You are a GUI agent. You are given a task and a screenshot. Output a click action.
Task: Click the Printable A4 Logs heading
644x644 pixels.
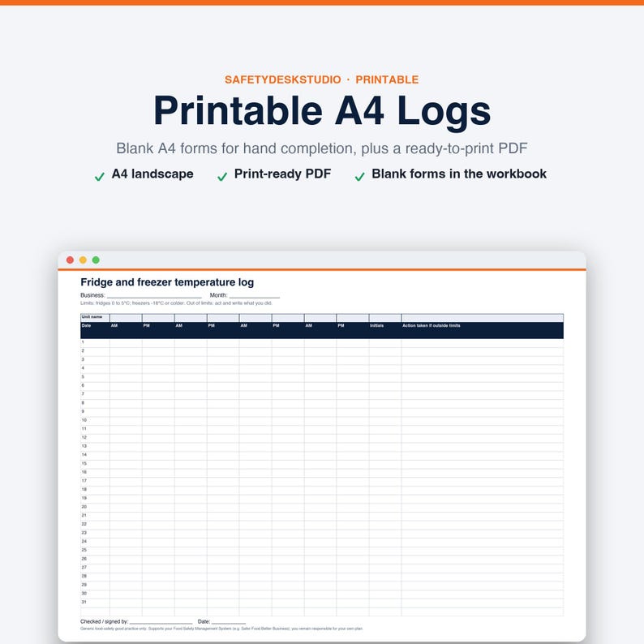coord(322,111)
